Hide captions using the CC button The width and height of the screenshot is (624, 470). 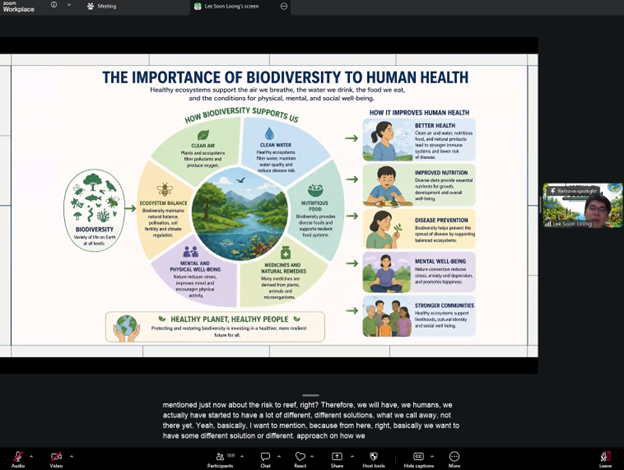(x=418, y=456)
